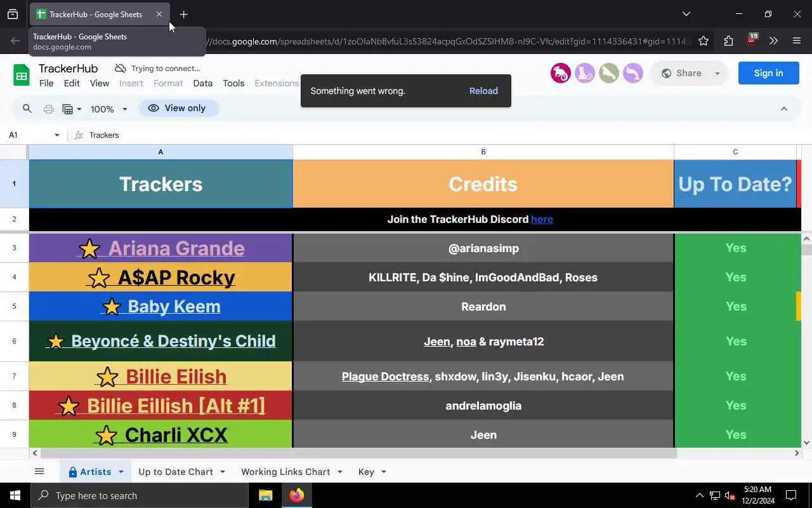Click the print icon in toolbar
The image size is (812, 508).
click(48, 109)
